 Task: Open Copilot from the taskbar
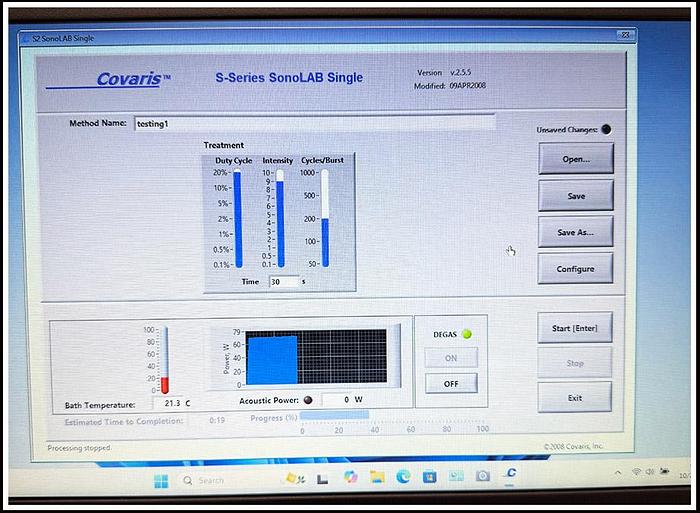point(350,478)
